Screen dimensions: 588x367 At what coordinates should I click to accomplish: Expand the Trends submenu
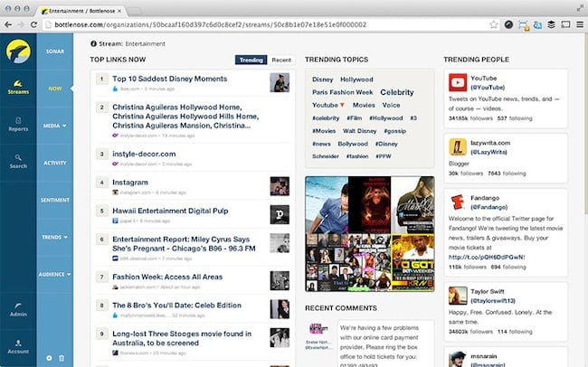55,237
